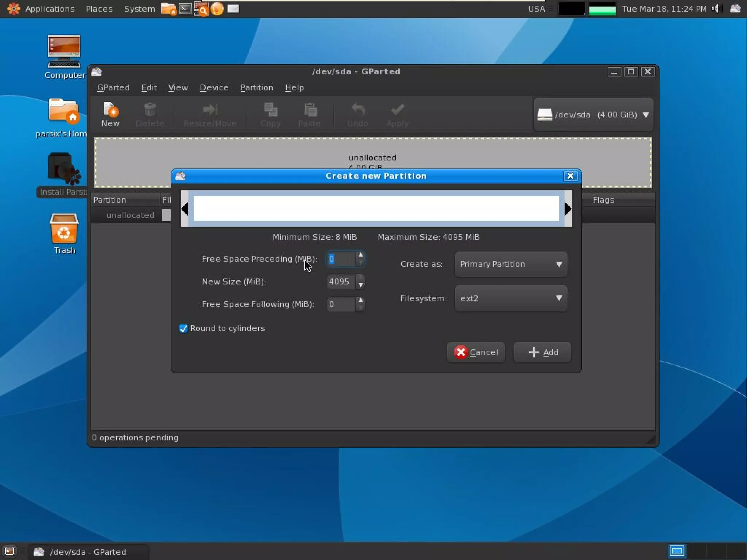Screen dimensions: 747x560
Task: Click the right arrow handle of partition bar
Action: click(568, 209)
